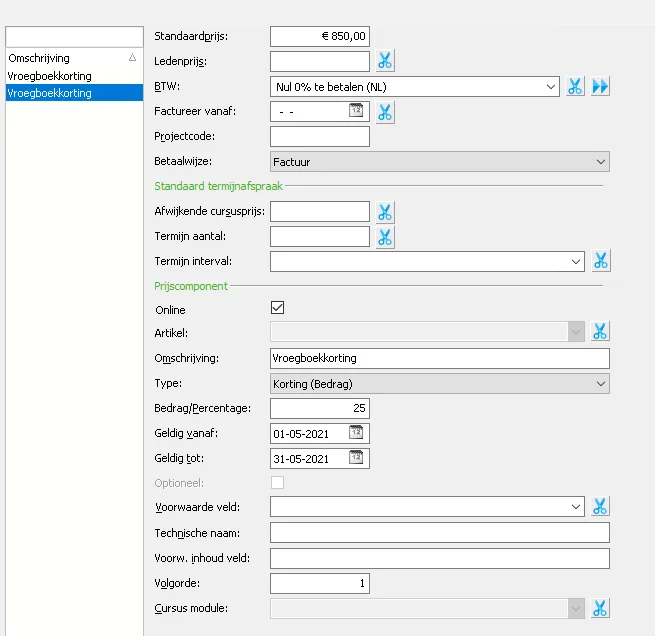Click the Omschrijving field containing Vroegboekkorting
The height and width of the screenshot is (636, 655).
pos(439,358)
